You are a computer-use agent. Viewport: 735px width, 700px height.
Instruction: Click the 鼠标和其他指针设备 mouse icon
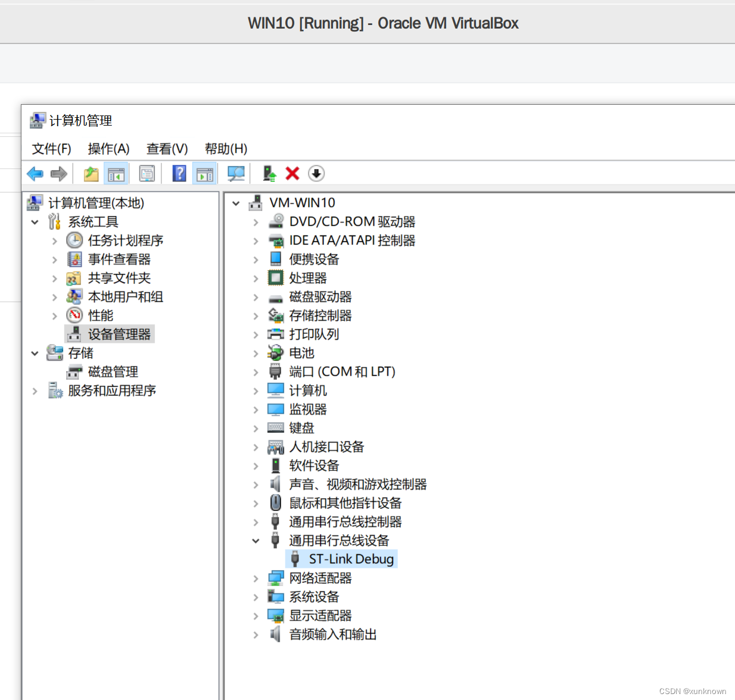coord(275,503)
